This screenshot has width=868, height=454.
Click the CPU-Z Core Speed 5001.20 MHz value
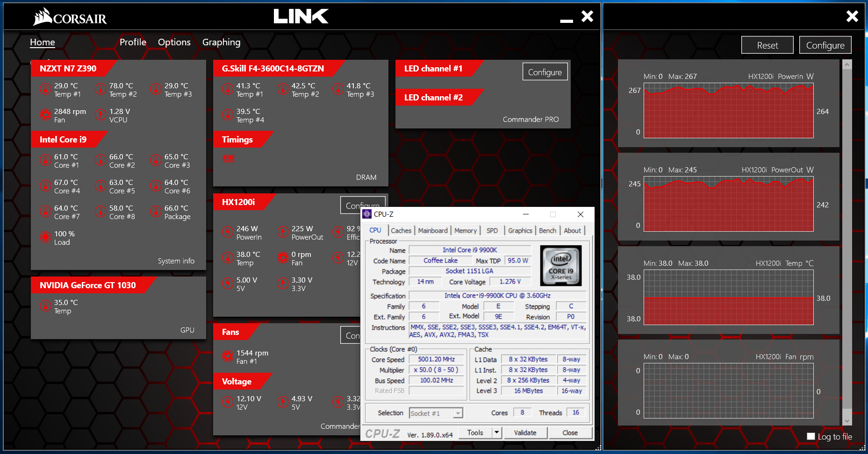click(436, 359)
